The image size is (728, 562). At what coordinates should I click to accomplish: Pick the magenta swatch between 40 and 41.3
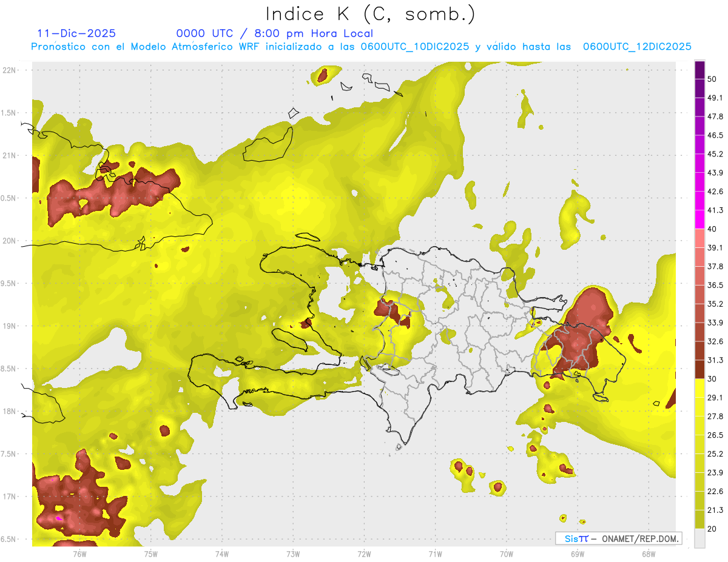pyautogui.click(x=699, y=220)
